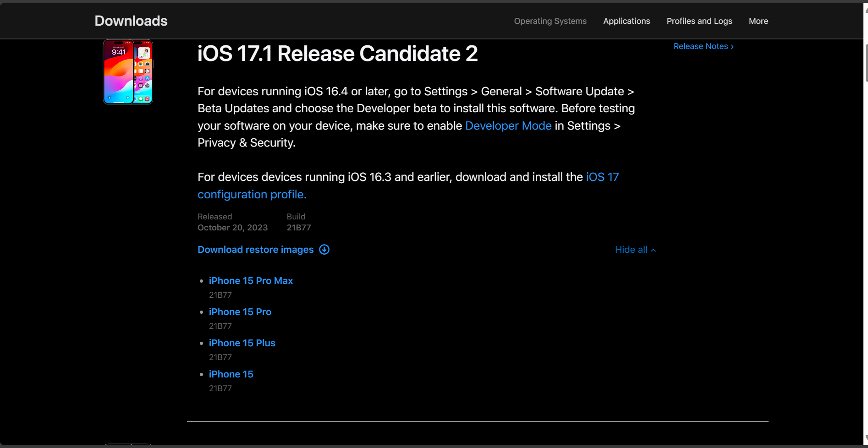Click the download arrow circle icon
The height and width of the screenshot is (448, 868).
(324, 250)
